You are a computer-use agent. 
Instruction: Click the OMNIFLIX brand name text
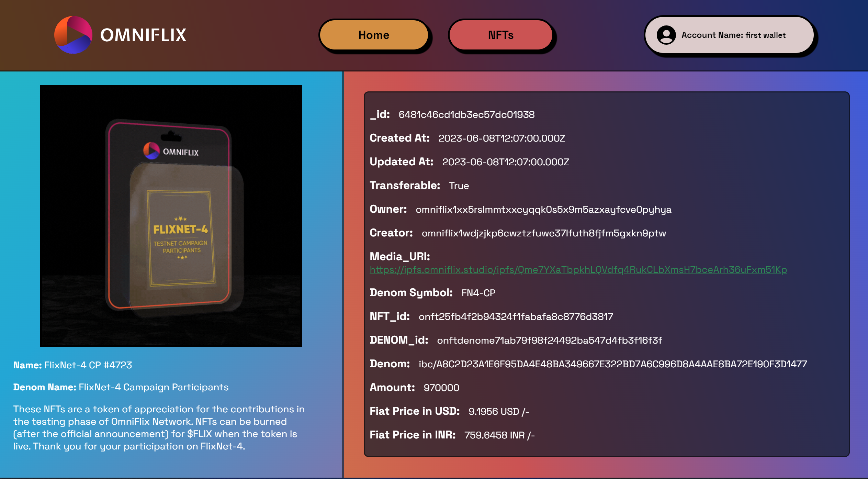click(143, 35)
